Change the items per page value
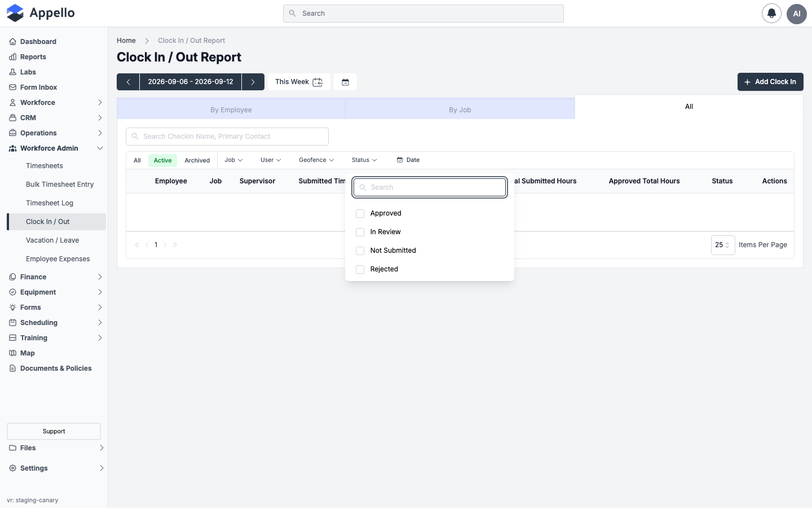The image size is (812, 518). [x=723, y=245]
